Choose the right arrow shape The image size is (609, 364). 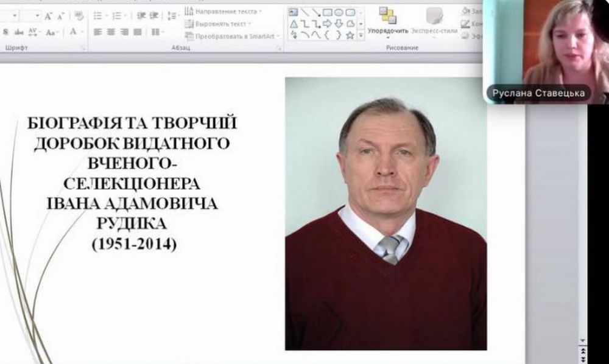(327, 24)
